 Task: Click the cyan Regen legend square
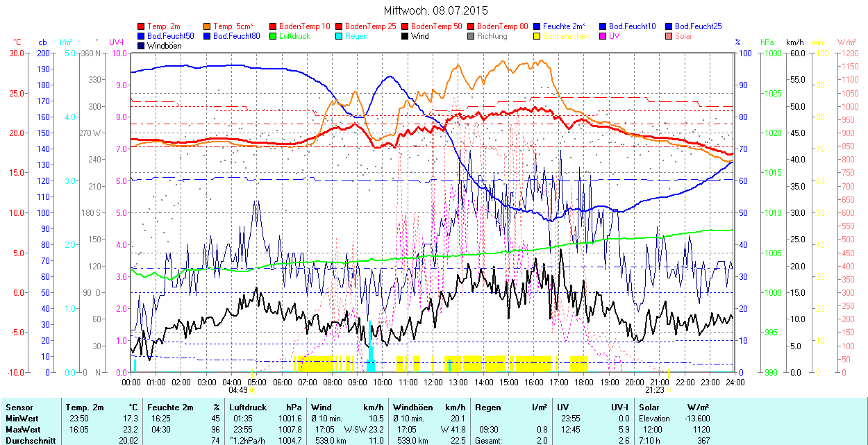[340, 36]
